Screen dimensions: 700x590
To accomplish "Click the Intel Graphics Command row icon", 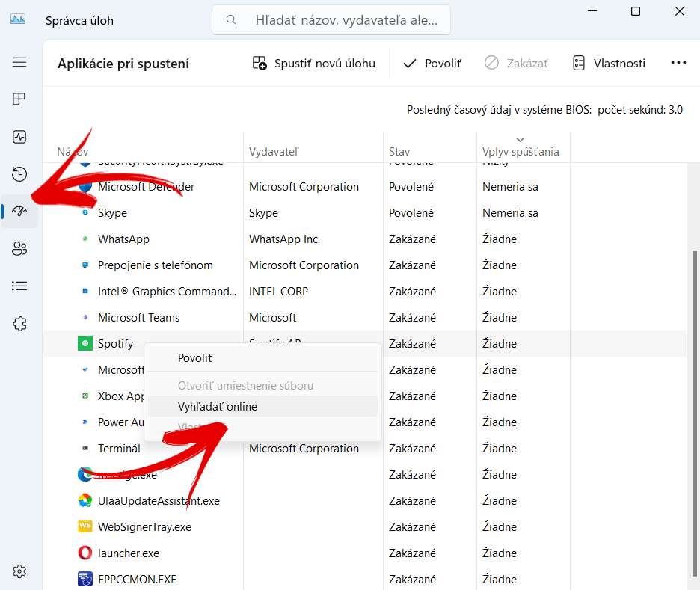I will click(x=85, y=291).
